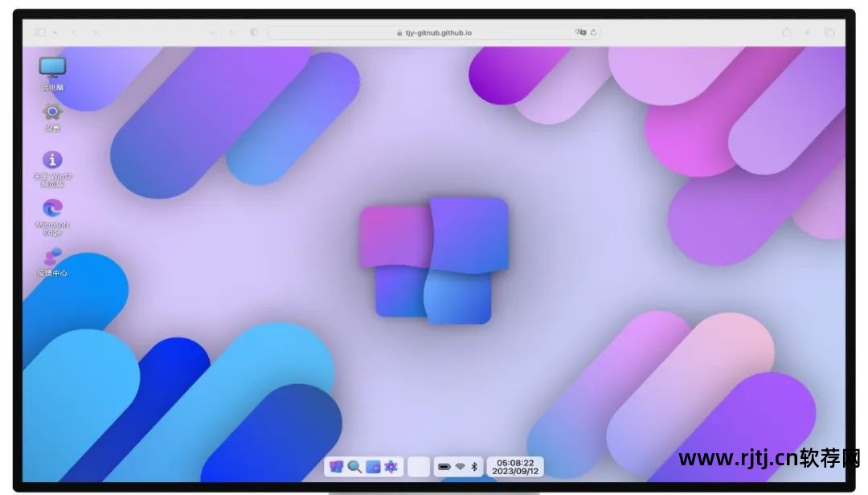Click the magnifier search icon in taskbar
This screenshot has height=495, width=868.
pos(354,467)
